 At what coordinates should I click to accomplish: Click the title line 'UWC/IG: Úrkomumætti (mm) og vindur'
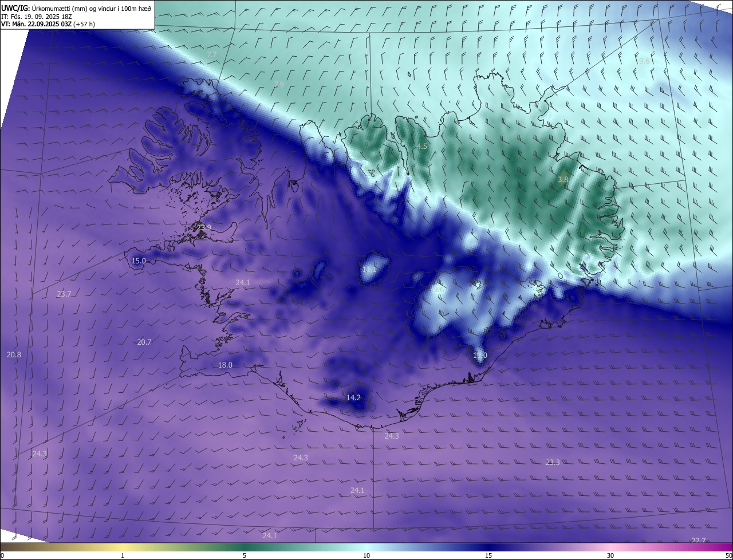coord(76,7)
